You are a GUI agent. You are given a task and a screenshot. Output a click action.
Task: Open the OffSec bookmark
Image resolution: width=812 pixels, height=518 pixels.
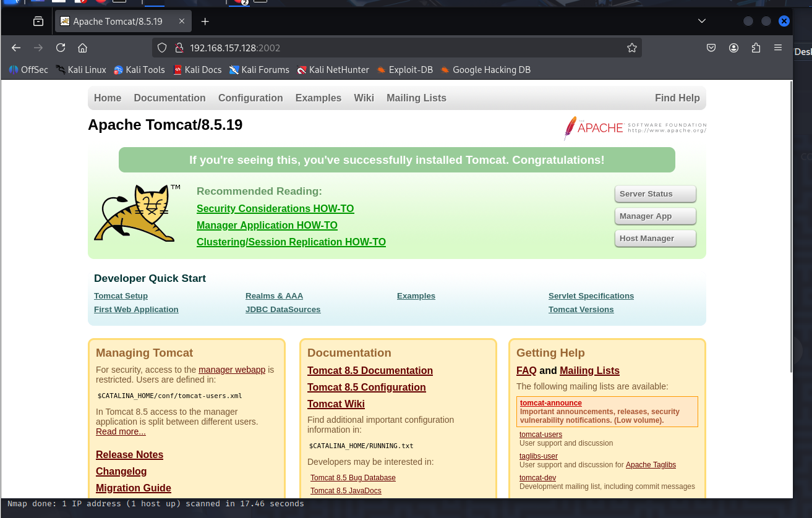(x=28, y=70)
